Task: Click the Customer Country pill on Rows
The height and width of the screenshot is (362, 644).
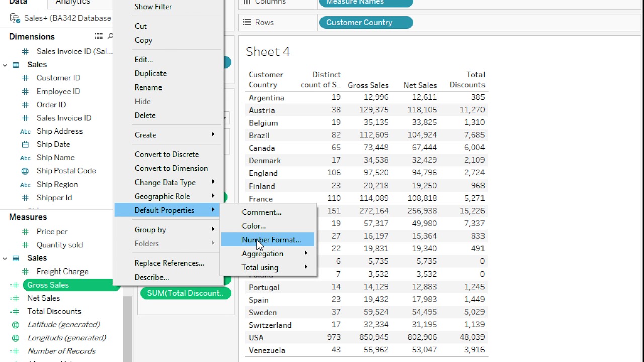Action: click(366, 22)
